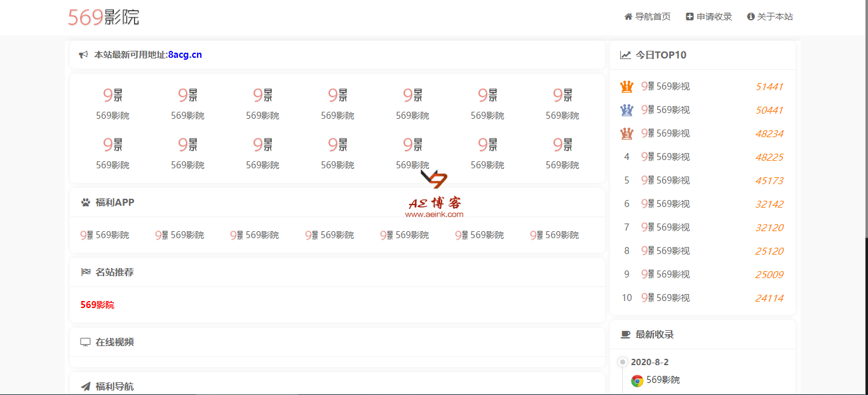Click the coffee cup icon beside 最新收录
This screenshot has width=868, height=395.
[625, 335]
